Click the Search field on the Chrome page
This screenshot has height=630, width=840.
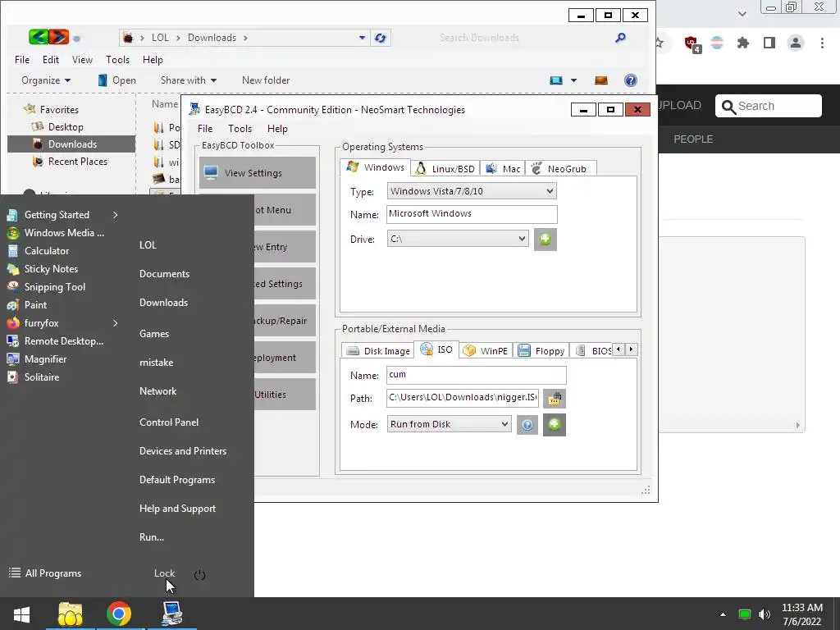coord(768,106)
